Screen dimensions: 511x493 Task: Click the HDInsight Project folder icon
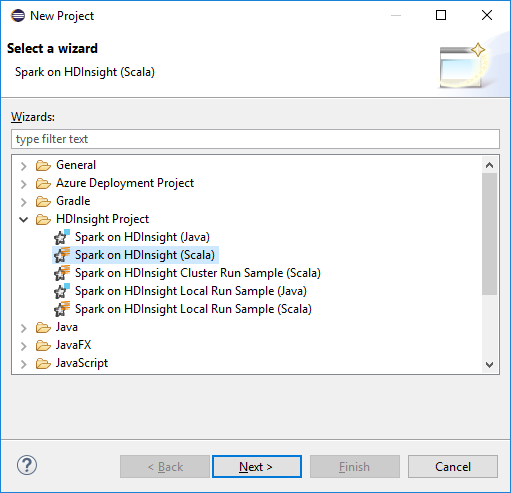coord(43,219)
